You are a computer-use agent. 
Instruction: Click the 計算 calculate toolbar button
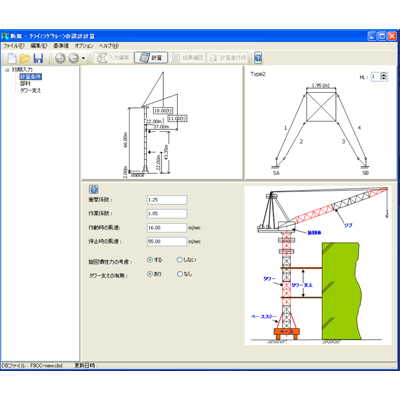click(x=151, y=58)
